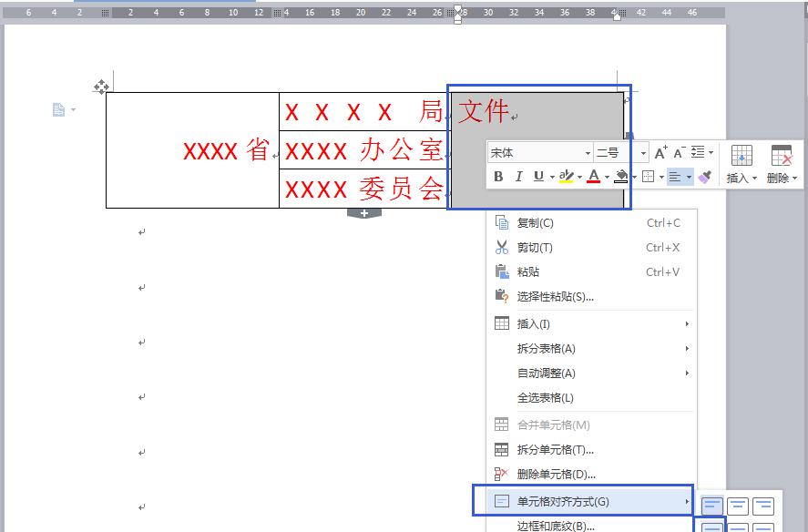
Task: Click the X X X X 局 table cell
Action: (x=365, y=111)
